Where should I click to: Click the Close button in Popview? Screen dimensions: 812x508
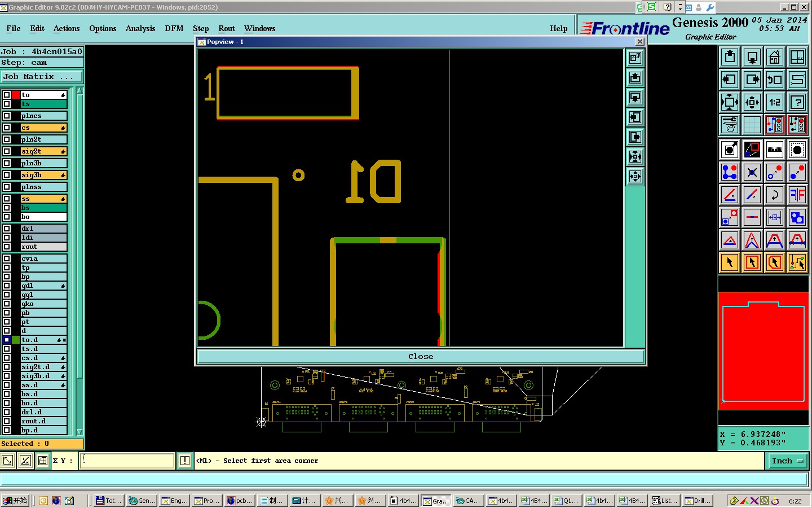point(421,356)
